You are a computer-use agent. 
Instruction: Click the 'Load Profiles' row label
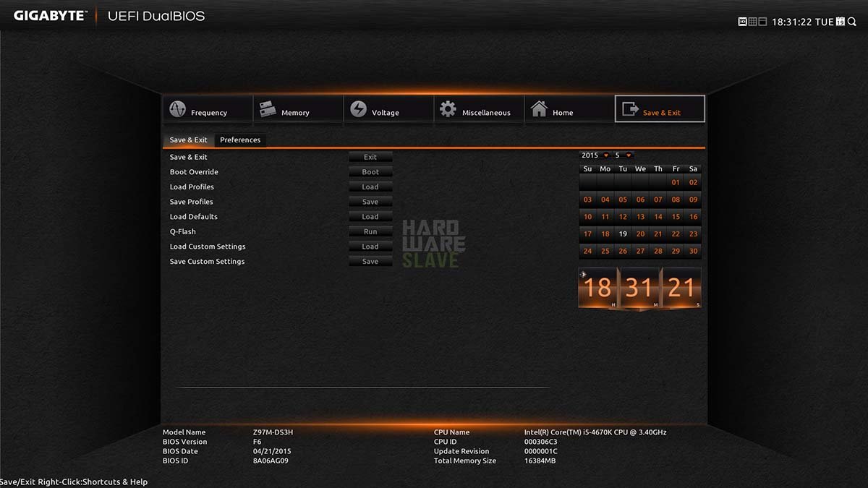[192, 187]
